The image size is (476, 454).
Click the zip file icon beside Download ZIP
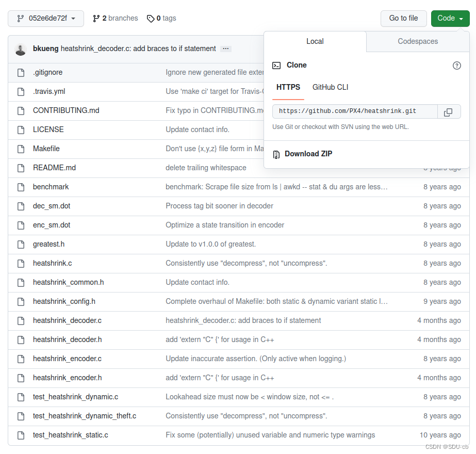pyautogui.click(x=276, y=155)
